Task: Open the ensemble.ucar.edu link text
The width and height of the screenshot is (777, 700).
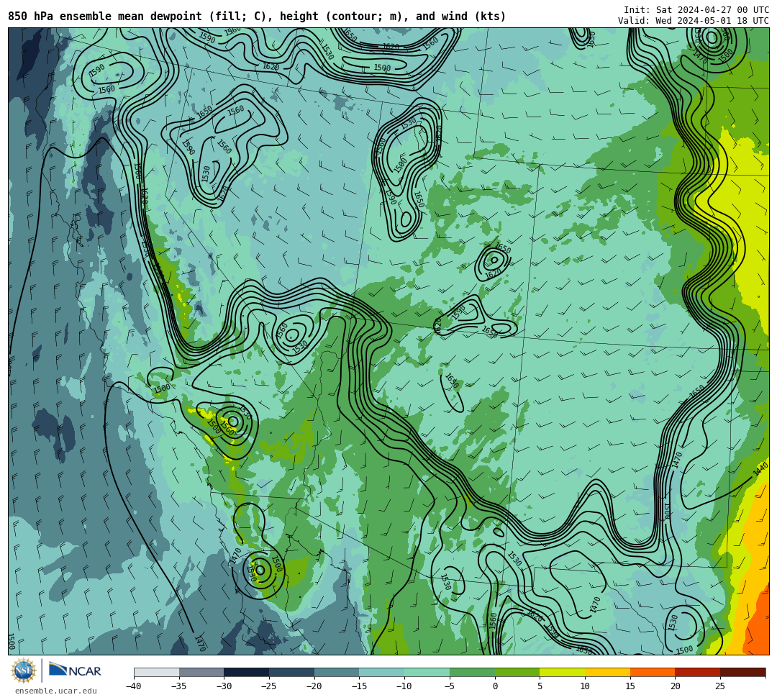Action: tap(55, 691)
